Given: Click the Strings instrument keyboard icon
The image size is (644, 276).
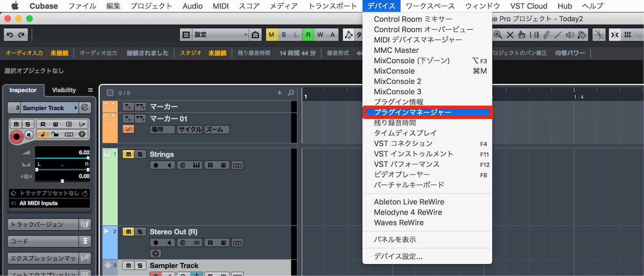Looking at the screenshot, I should [x=196, y=165].
